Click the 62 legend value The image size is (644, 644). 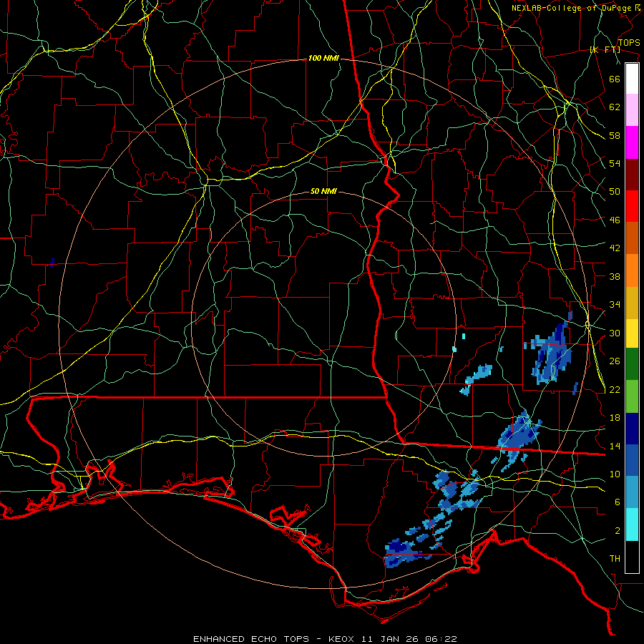(x=615, y=107)
